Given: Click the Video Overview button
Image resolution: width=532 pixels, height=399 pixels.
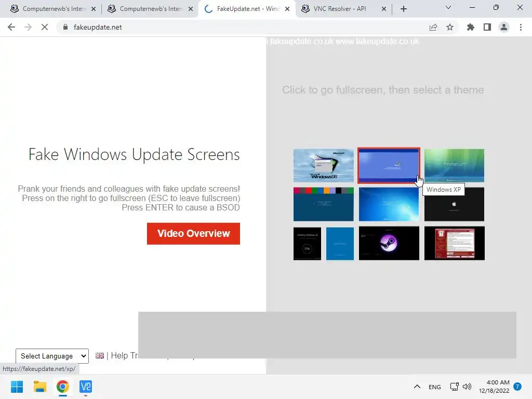Looking at the screenshot, I should tap(193, 233).
